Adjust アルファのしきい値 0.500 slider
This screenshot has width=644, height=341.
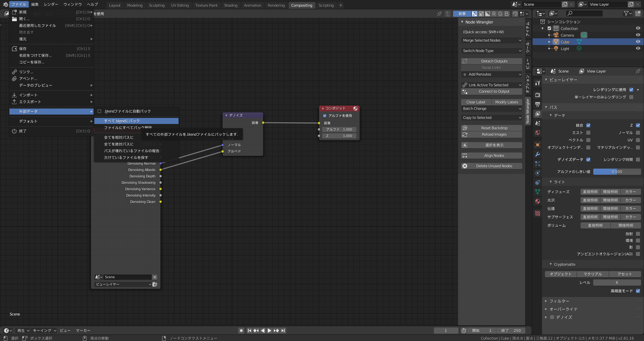pyautogui.click(x=617, y=172)
